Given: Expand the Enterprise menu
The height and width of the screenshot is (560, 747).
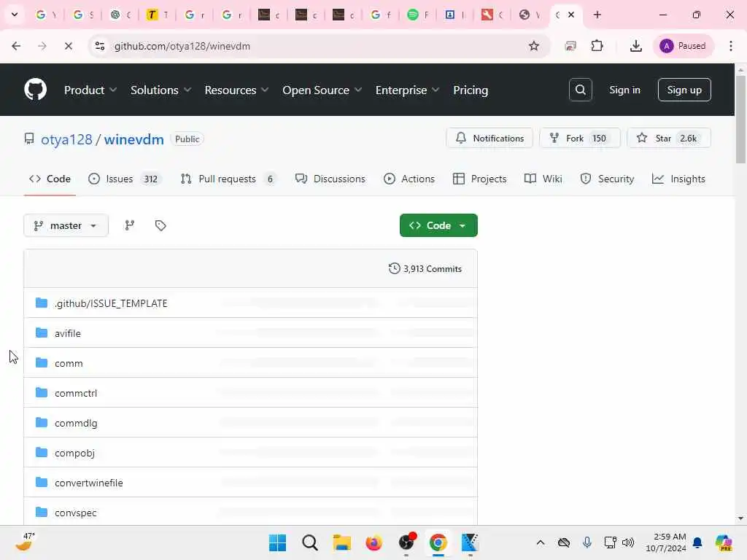Looking at the screenshot, I should [x=407, y=90].
